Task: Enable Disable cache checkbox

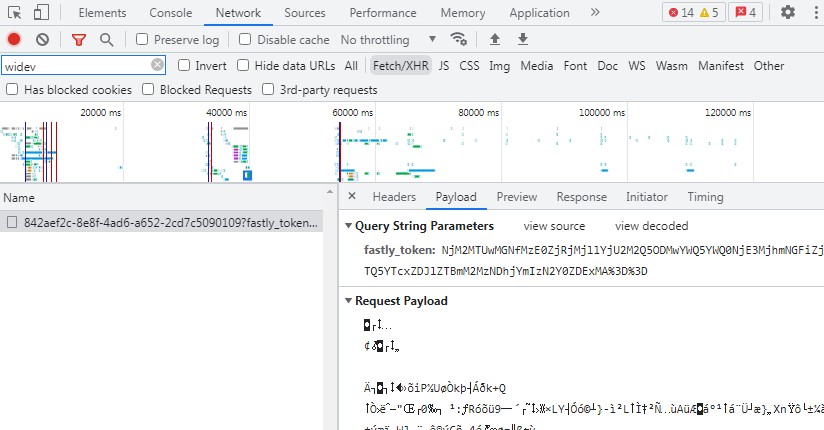Action: tap(245, 39)
